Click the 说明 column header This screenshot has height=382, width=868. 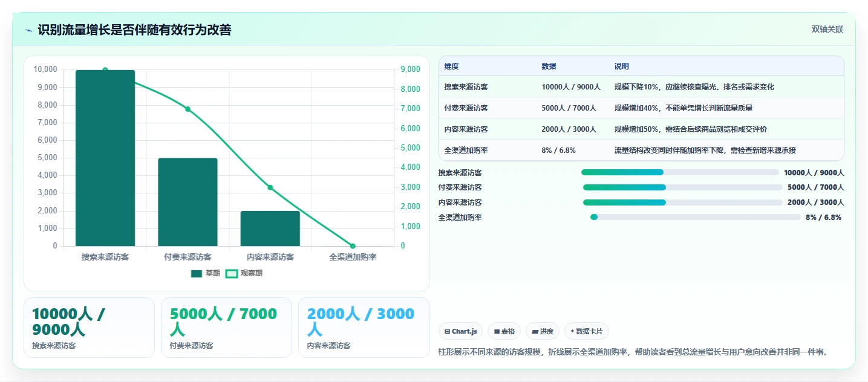622,66
